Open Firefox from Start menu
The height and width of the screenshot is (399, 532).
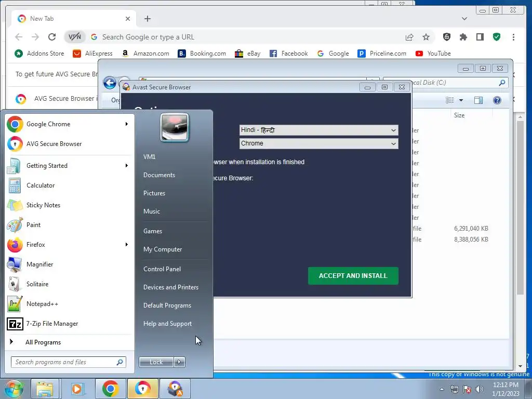pos(70,244)
